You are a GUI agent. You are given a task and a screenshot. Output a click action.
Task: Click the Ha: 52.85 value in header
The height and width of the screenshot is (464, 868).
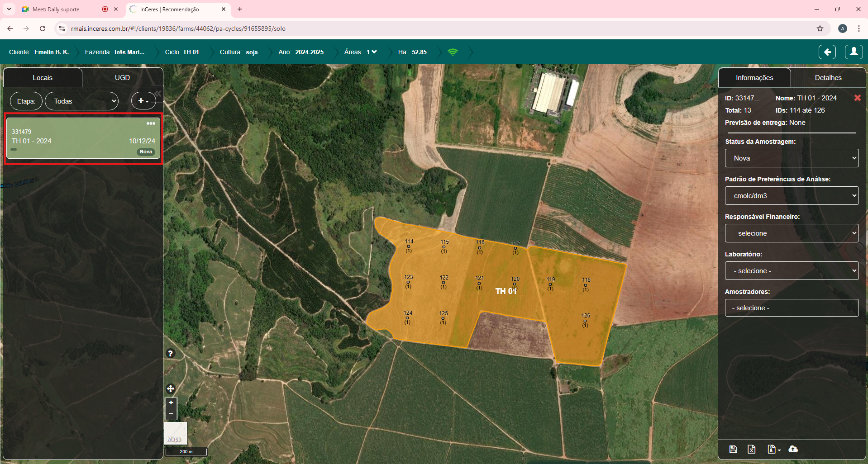pos(412,52)
